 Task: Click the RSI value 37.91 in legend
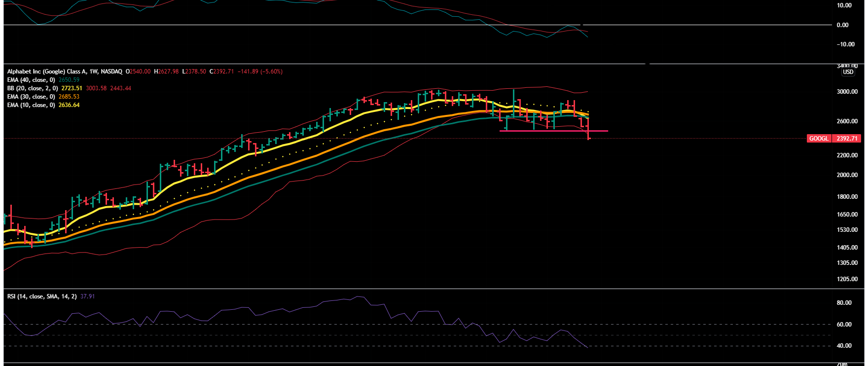pos(87,296)
